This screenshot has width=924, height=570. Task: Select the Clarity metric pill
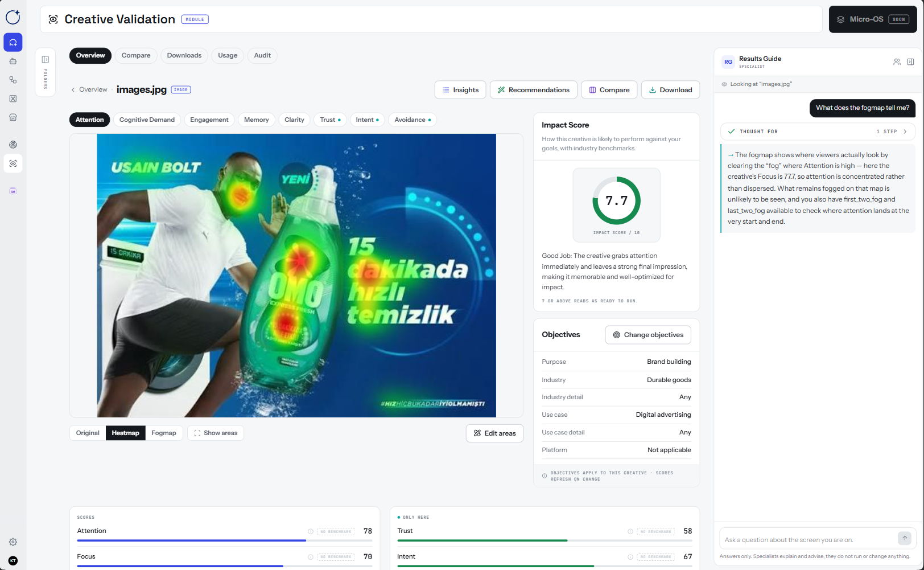coord(294,120)
